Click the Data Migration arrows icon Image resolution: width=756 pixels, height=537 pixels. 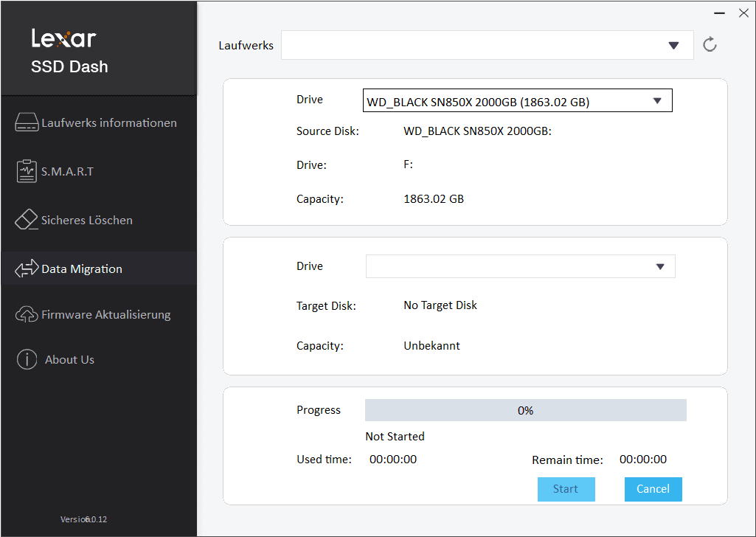[27, 268]
